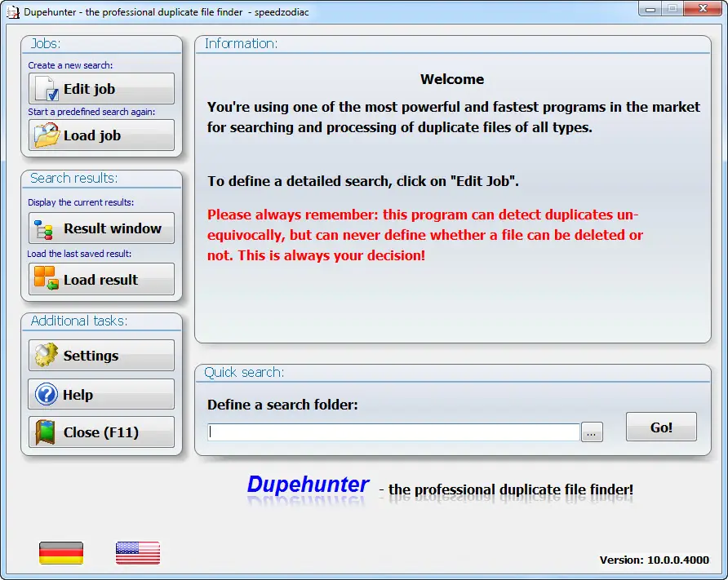Click 'Define a search folder:' label
The image size is (728, 580).
coord(282,405)
